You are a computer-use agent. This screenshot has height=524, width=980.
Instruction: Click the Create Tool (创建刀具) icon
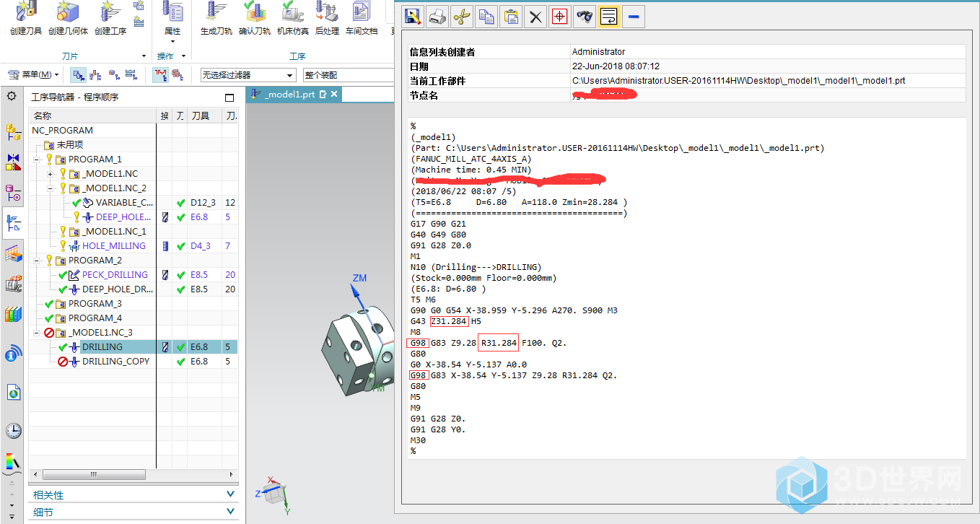(26, 11)
